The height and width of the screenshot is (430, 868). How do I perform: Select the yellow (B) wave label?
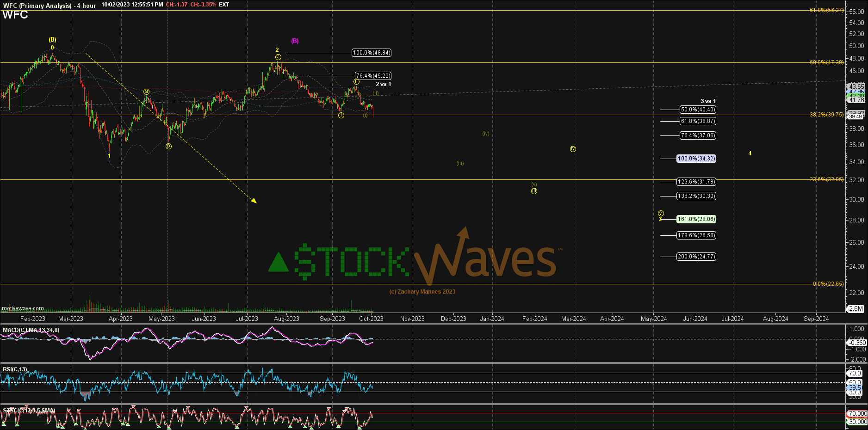pyautogui.click(x=52, y=40)
